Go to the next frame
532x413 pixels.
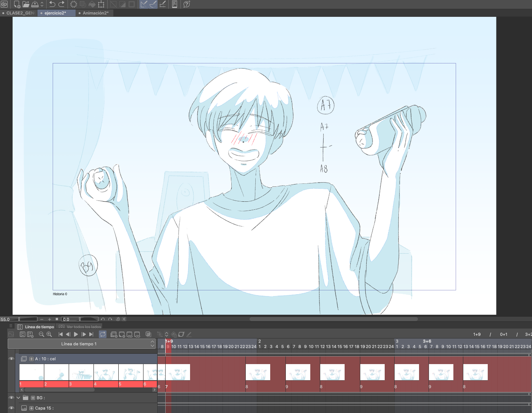point(84,334)
